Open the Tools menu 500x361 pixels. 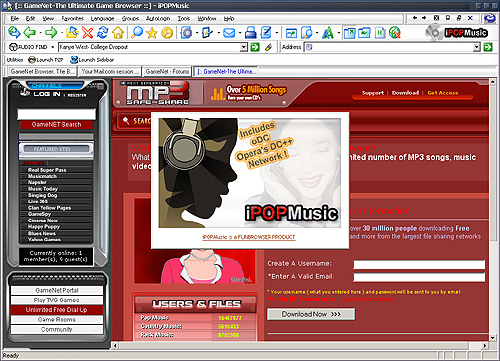[x=184, y=18]
